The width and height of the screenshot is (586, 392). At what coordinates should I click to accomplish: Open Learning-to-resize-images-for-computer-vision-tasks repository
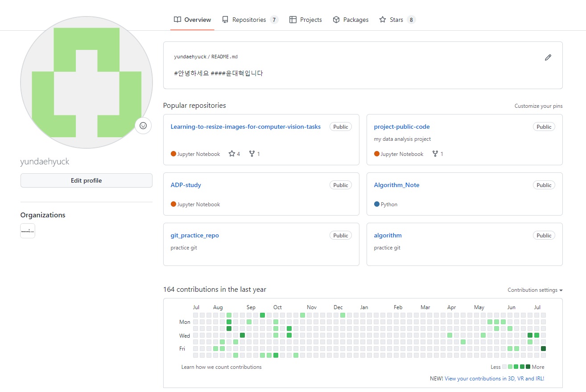(246, 127)
